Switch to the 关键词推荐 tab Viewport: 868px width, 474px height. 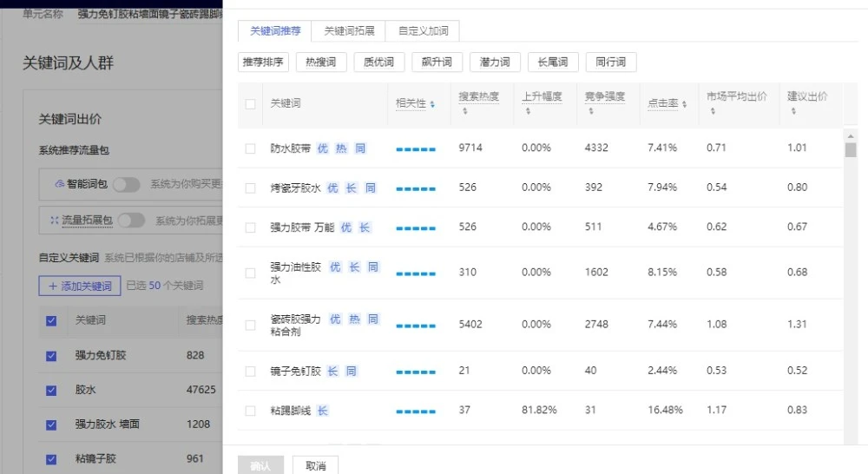coord(275,31)
